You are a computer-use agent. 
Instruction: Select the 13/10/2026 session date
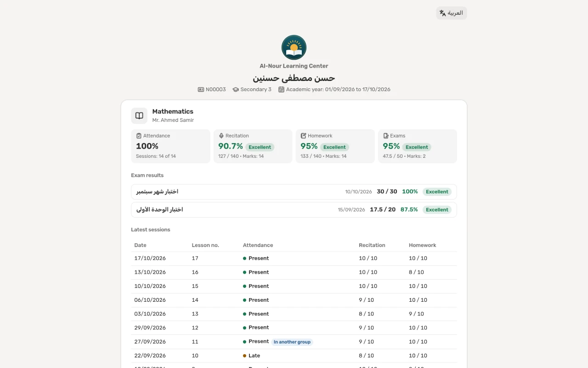tap(150, 272)
